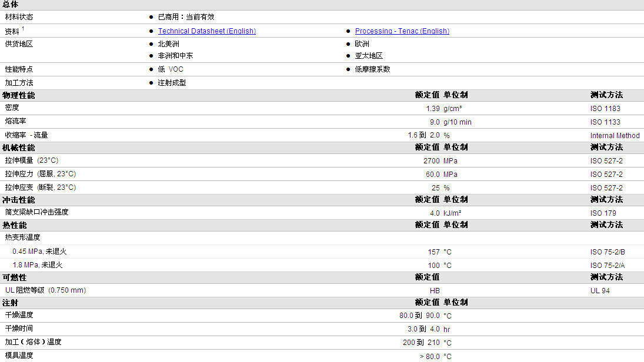
Task: Click the 可燃性 section header
Action: (14, 278)
